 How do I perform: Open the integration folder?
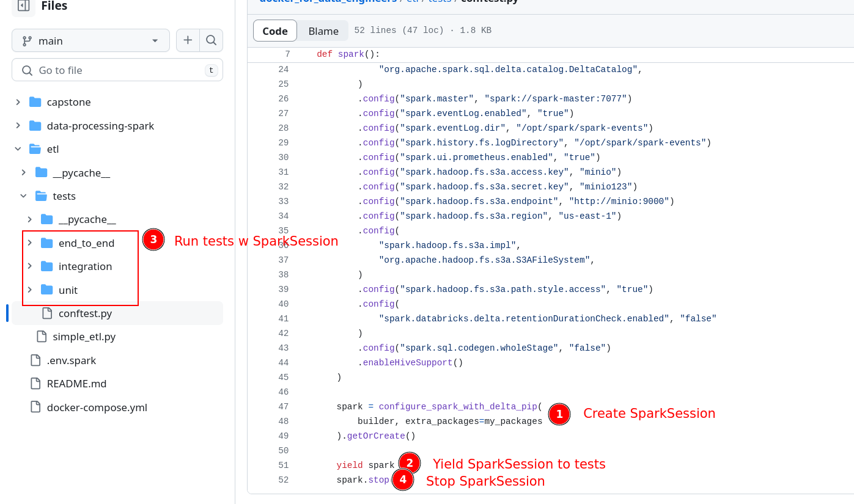pyautogui.click(x=85, y=266)
